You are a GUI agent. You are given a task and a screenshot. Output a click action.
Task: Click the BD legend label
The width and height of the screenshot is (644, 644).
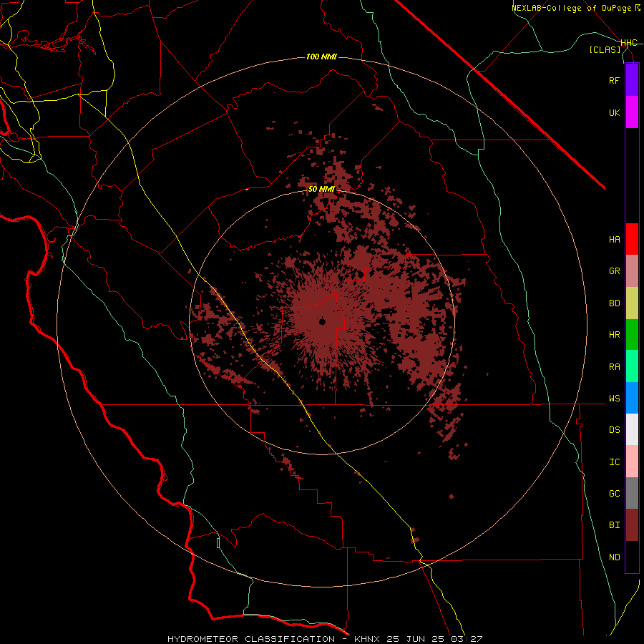coord(614,303)
